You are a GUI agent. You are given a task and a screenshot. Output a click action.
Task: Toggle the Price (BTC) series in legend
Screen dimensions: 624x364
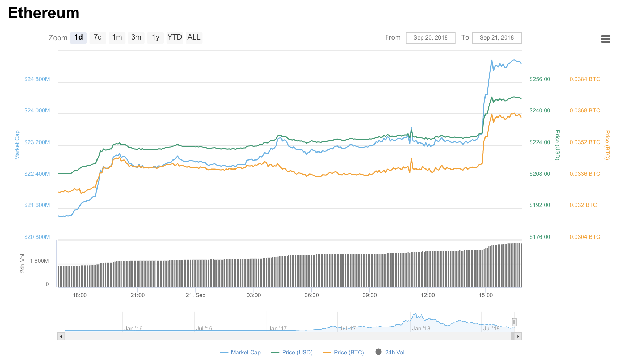coord(343,352)
